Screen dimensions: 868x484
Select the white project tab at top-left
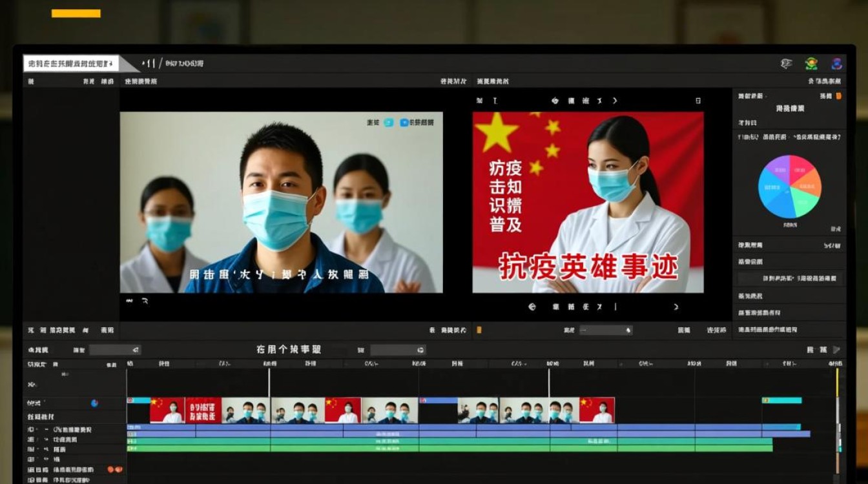pos(72,63)
